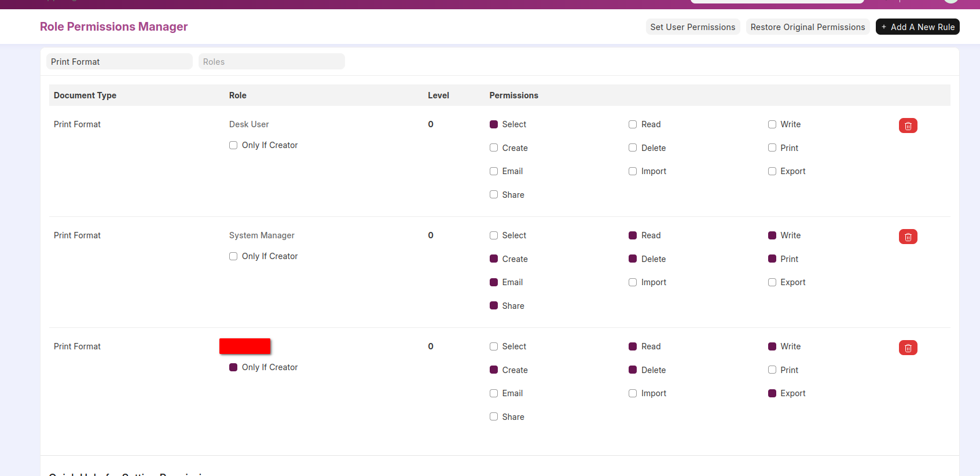Enable Share permission in the last rule

pos(494,417)
